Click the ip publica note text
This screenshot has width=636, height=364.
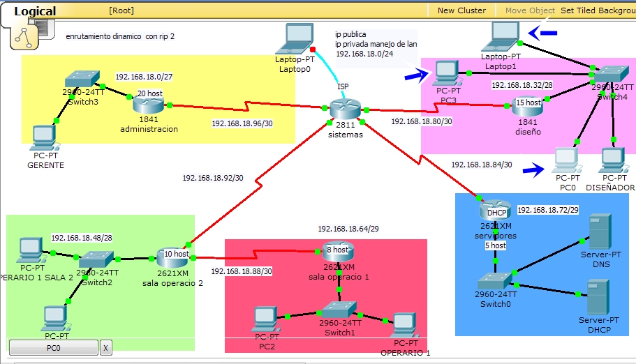pos(350,34)
